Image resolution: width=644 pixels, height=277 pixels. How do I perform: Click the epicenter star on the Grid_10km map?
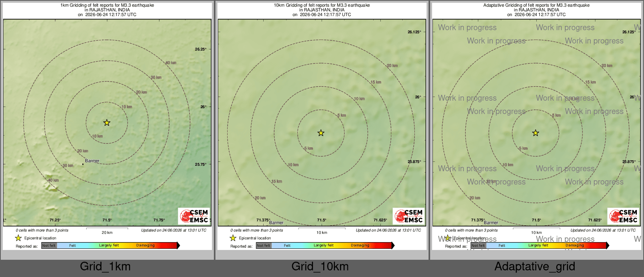[x=321, y=133]
